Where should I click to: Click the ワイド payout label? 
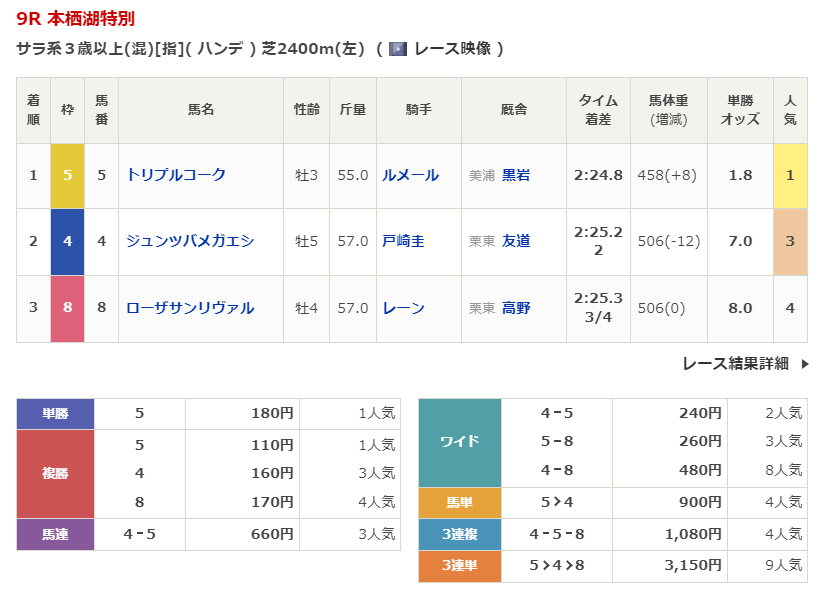(x=459, y=442)
